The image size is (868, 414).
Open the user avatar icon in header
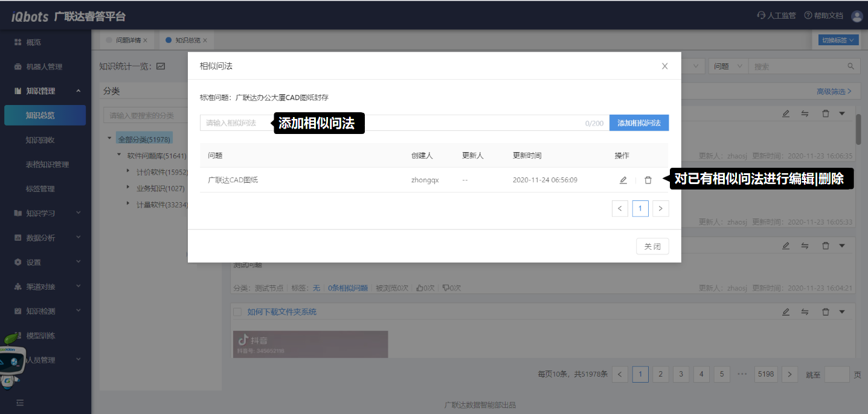(857, 16)
